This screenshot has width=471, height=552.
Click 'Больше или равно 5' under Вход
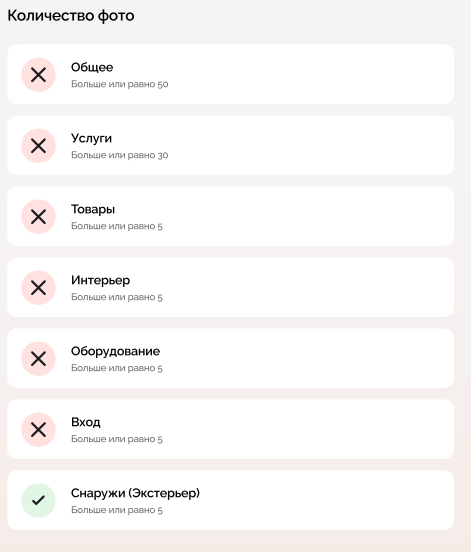pyautogui.click(x=117, y=439)
